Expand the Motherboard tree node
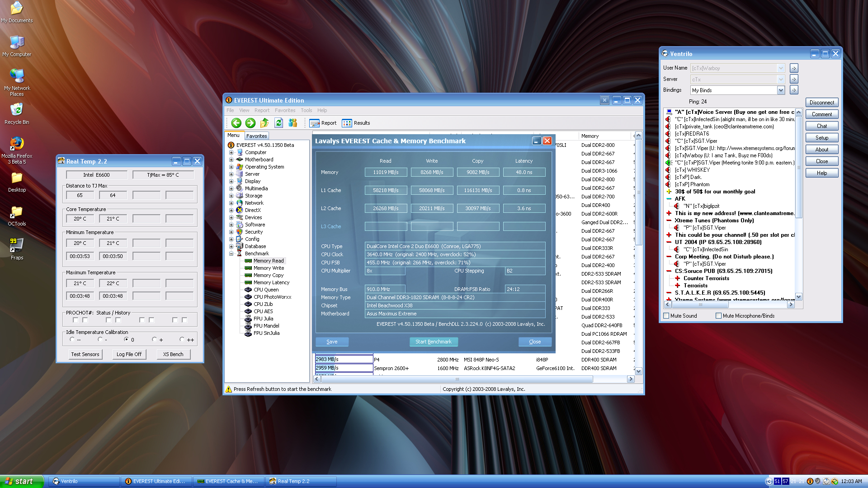This screenshot has width=868, height=488. [x=231, y=160]
